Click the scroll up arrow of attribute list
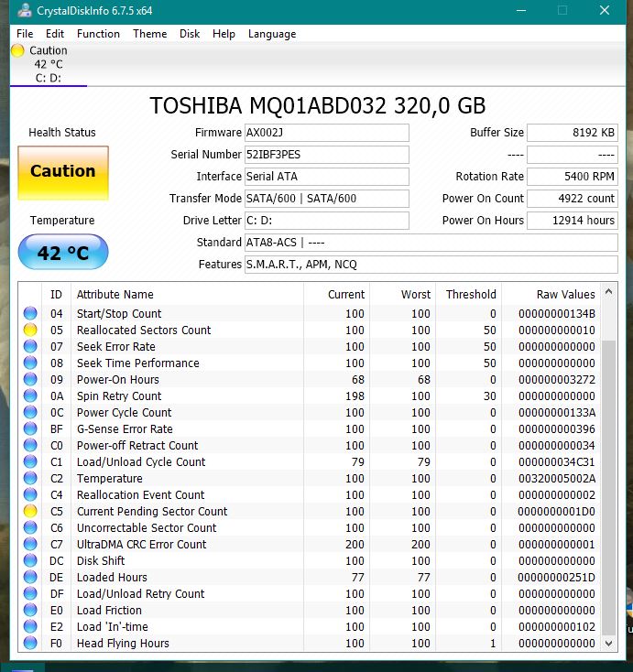Viewport: 633px width, 672px height. 608,292
